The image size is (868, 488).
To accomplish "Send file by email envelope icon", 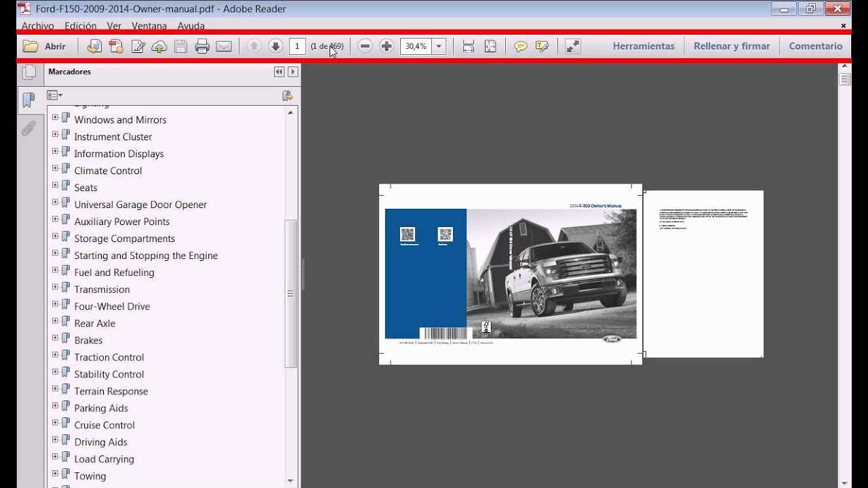I will point(224,46).
